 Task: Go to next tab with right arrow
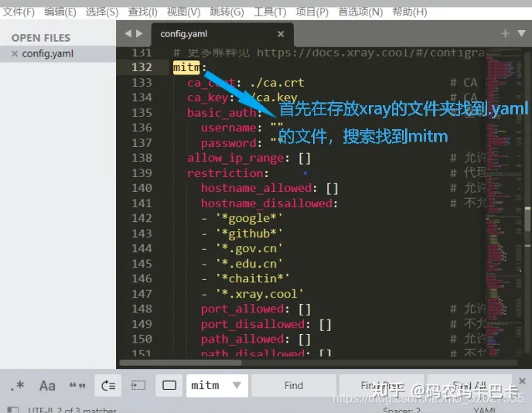tap(139, 33)
